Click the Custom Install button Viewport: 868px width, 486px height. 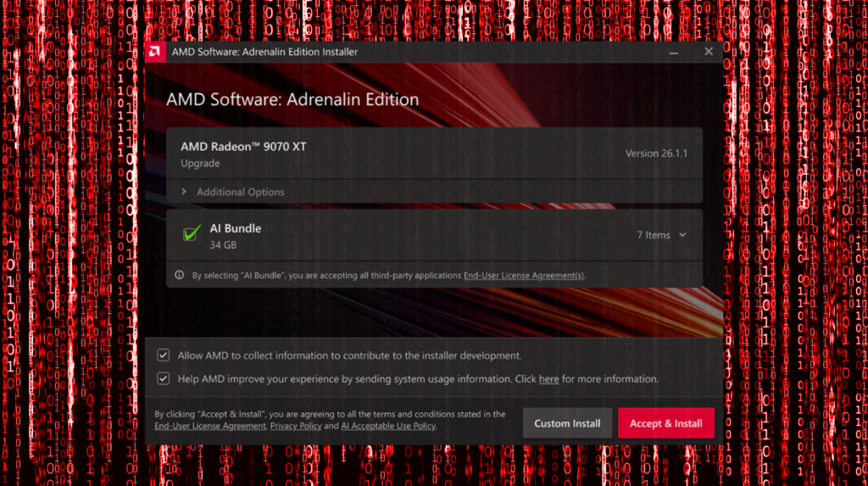click(x=567, y=423)
